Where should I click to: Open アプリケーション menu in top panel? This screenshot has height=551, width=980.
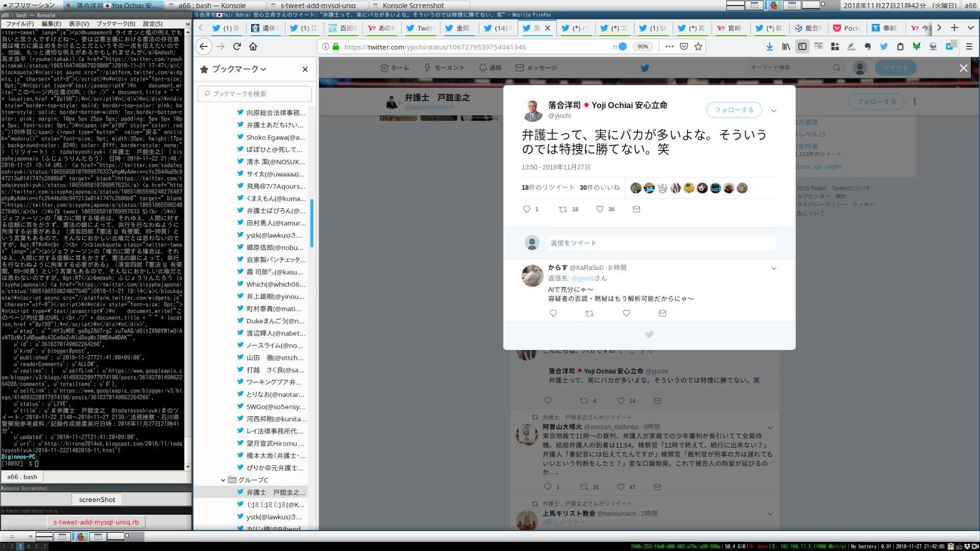pos(29,5)
